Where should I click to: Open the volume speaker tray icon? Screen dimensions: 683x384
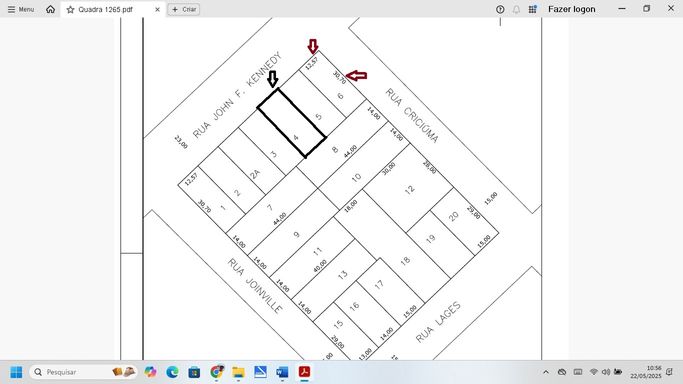605,372
